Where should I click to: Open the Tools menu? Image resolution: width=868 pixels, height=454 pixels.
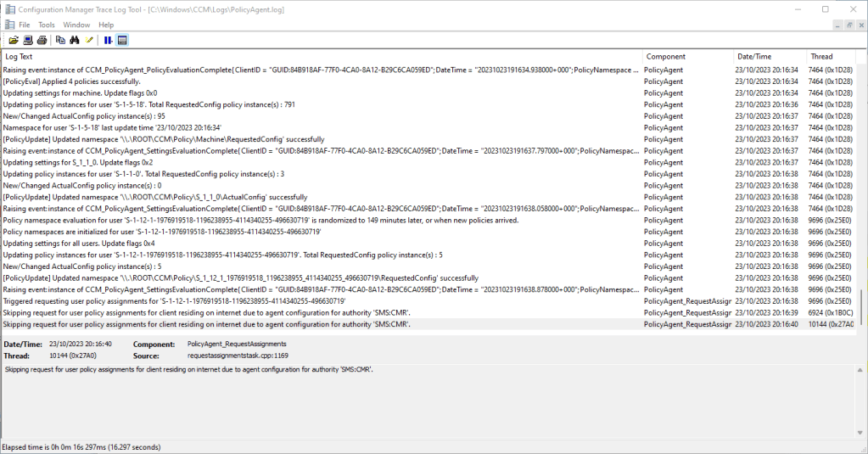coord(47,25)
